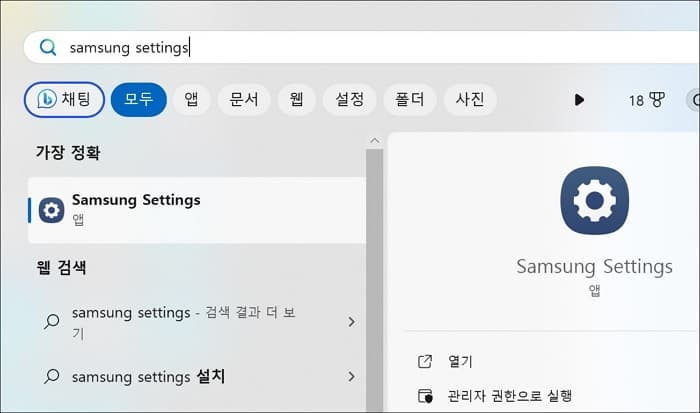Open the rewards points 18 trophy icon

click(x=647, y=100)
